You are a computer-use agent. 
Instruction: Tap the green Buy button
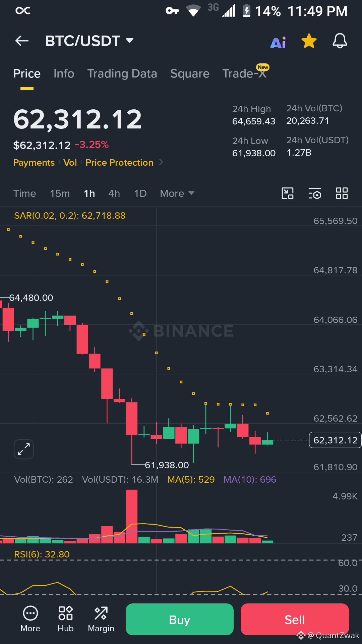click(x=180, y=620)
